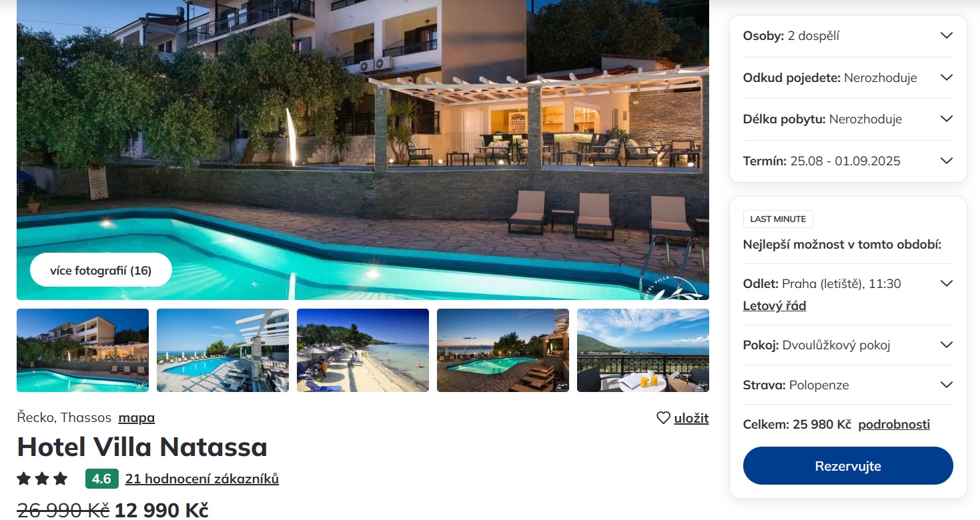Open the Letový řád link
980x520 pixels.
(x=775, y=306)
